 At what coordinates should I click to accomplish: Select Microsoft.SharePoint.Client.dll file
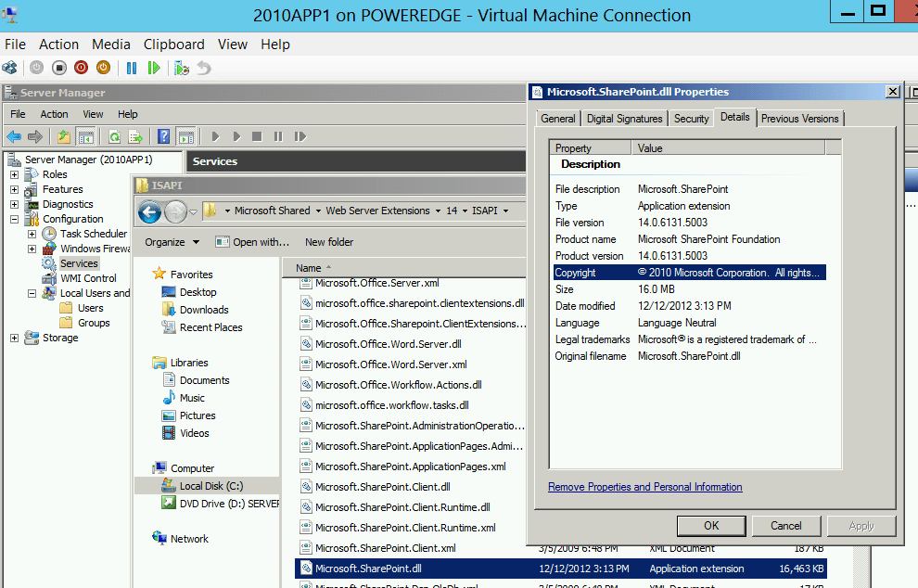(x=383, y=487)
